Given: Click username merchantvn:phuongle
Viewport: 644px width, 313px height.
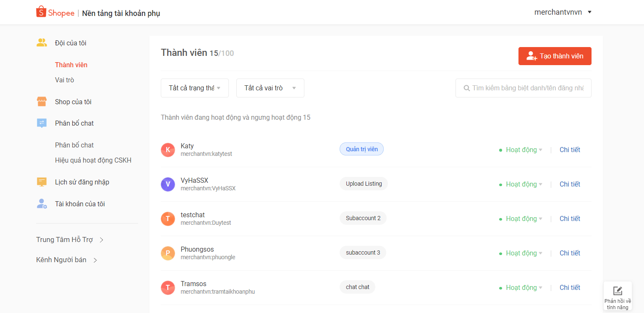Looking at the screenshot, I should [x=208, y=258].
